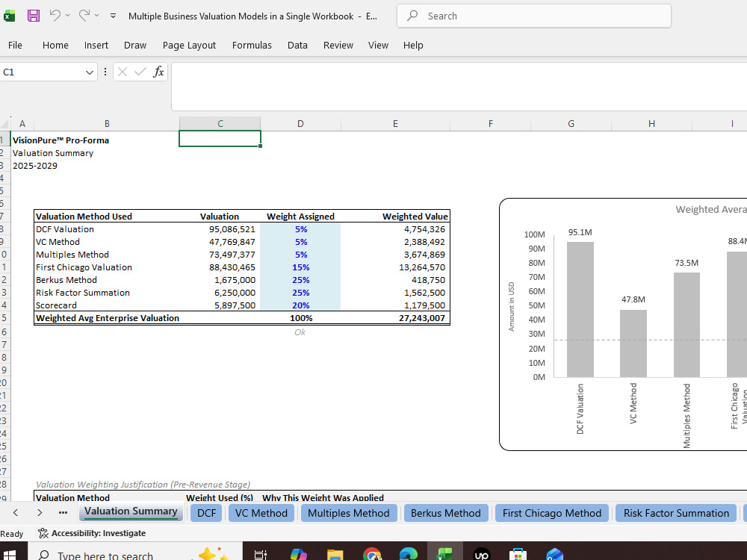This screenshot has height=560, width=747.
Task: Expand the Name Box dropdown arrow
Action: [89, 72]
